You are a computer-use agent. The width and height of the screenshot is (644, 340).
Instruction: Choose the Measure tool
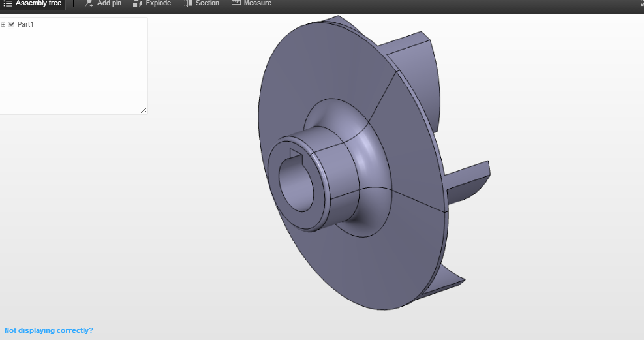click(x=251, y=3)
